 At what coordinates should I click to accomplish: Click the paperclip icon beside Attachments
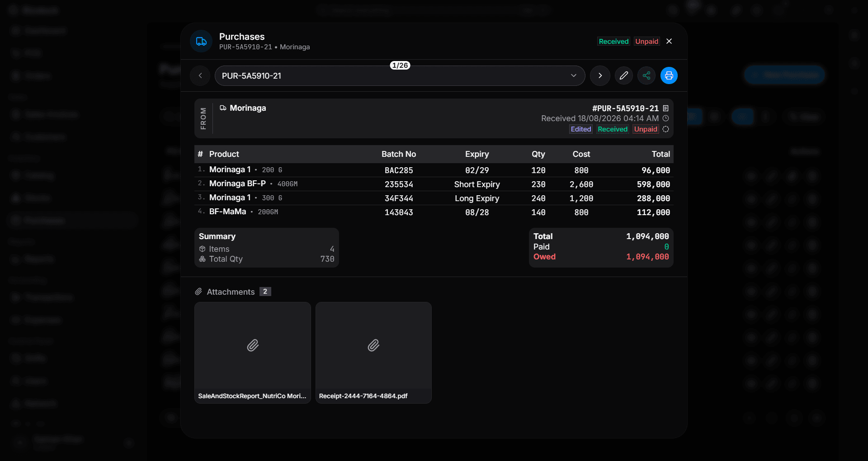[x=198, y=292]
